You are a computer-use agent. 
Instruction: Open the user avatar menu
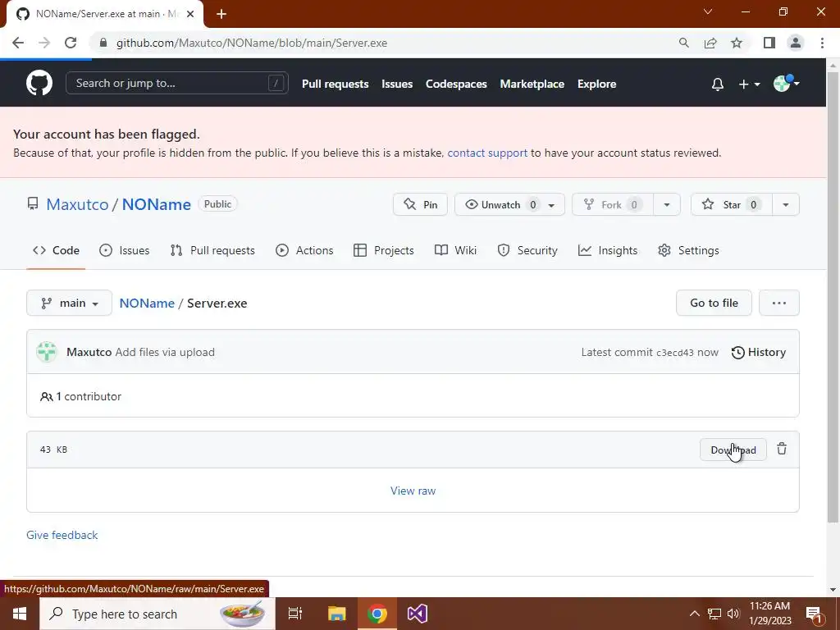[x=786, y=83]
